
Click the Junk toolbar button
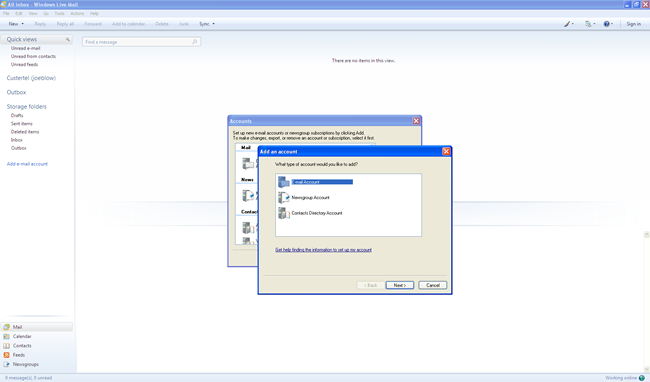click(x=184, y=24)
